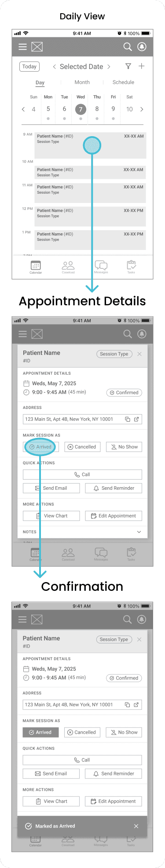Close the Confirmation screen appointment card

(139, 639)
